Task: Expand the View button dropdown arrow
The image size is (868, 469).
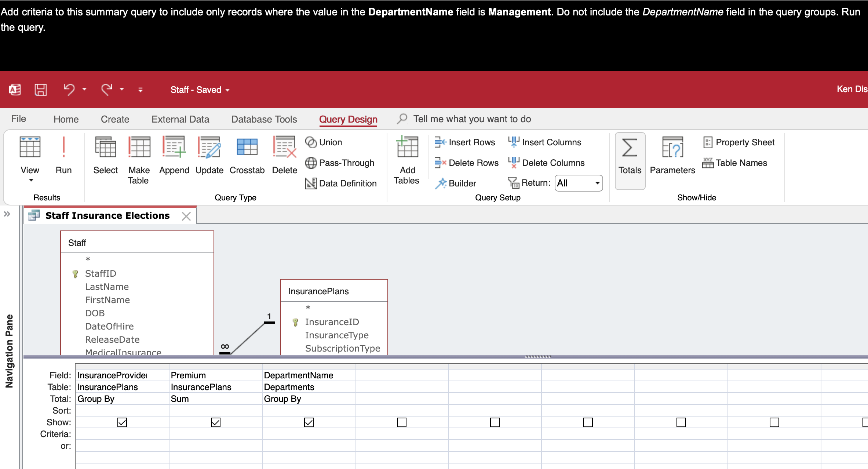Action: coord(31,180)
